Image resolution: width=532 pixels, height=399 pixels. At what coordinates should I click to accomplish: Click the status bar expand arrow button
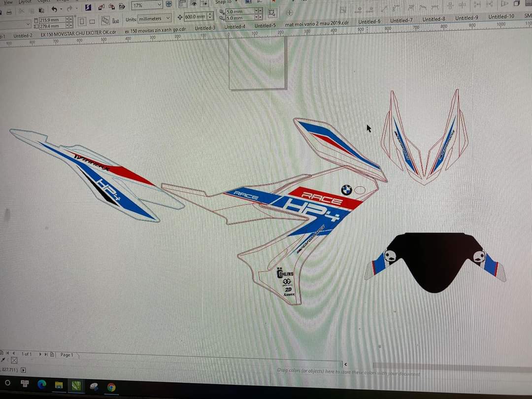tap(24, 370)
